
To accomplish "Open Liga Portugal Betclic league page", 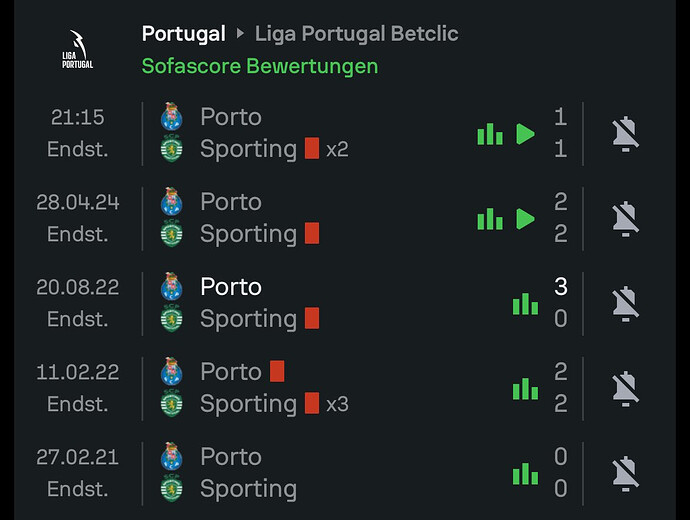I will click(356, 34).
